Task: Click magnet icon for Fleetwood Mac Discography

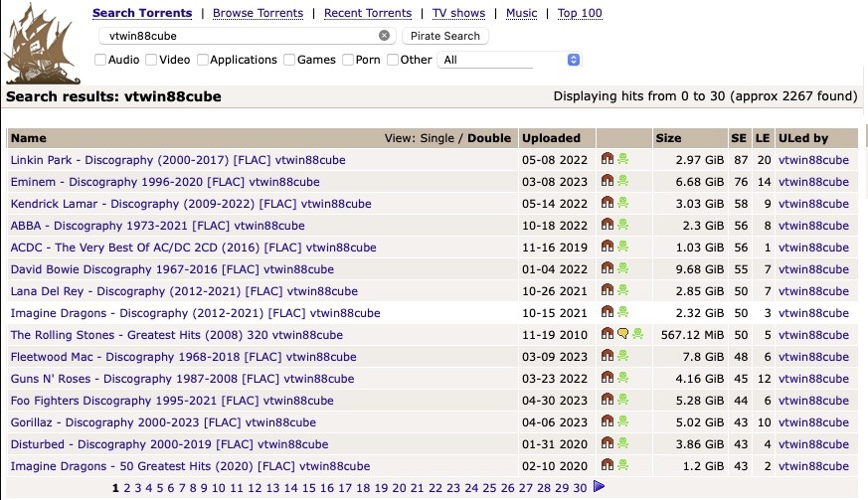Action: pos(608,356)
